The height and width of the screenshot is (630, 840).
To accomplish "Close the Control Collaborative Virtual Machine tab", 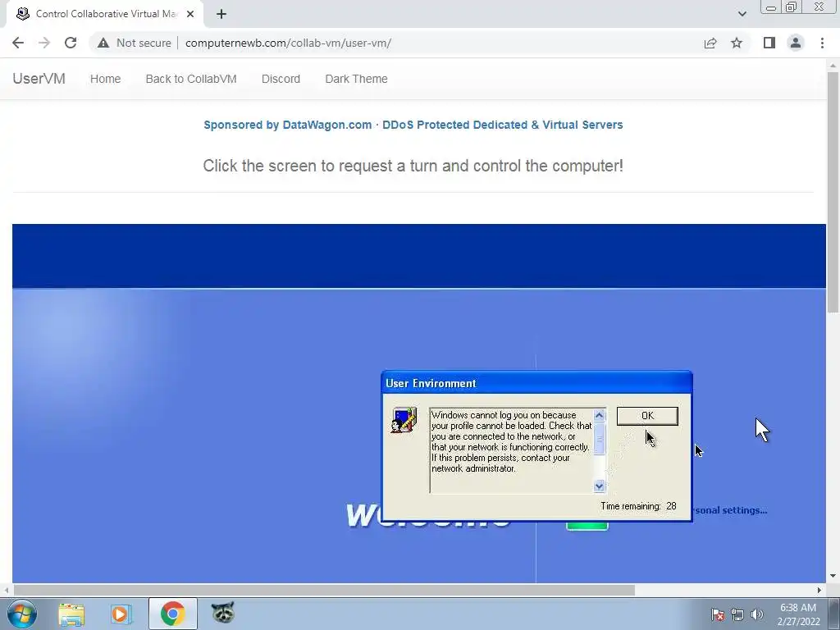I will pyautogui.click(x=190, y=14).
